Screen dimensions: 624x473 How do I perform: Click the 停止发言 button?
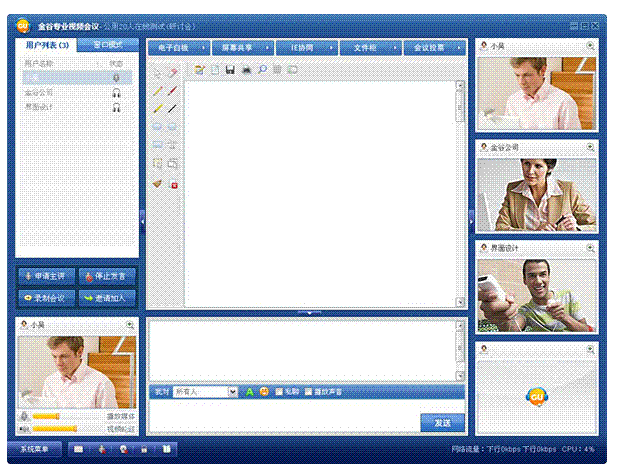[107, 276]
